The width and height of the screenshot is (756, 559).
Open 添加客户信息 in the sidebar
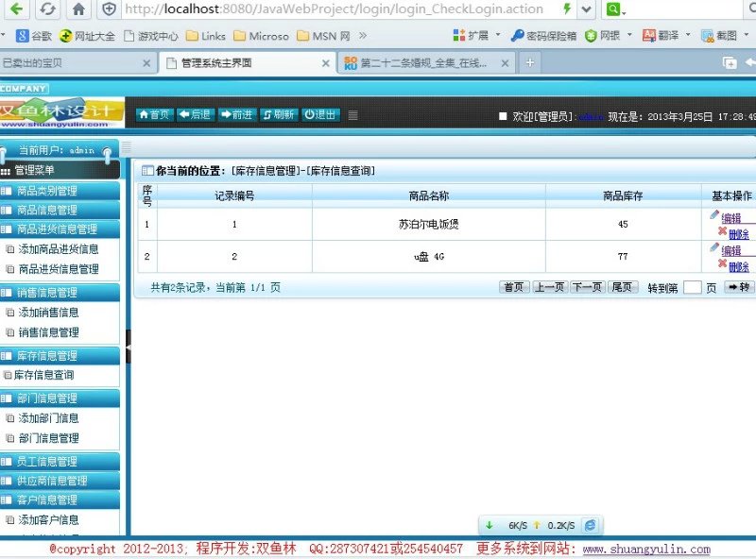48,520
